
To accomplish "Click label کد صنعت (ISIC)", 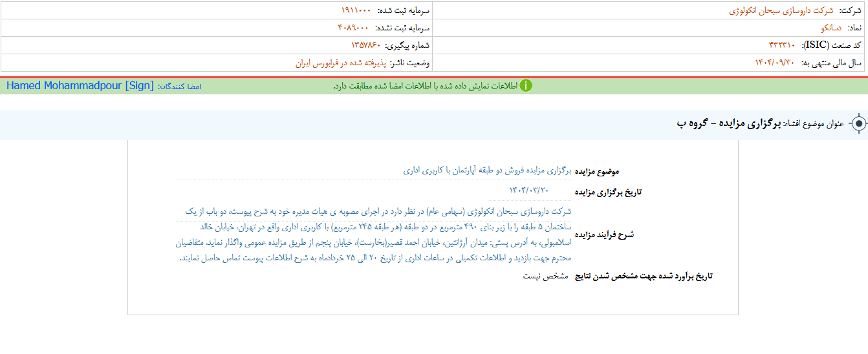I will pos(832,45).
